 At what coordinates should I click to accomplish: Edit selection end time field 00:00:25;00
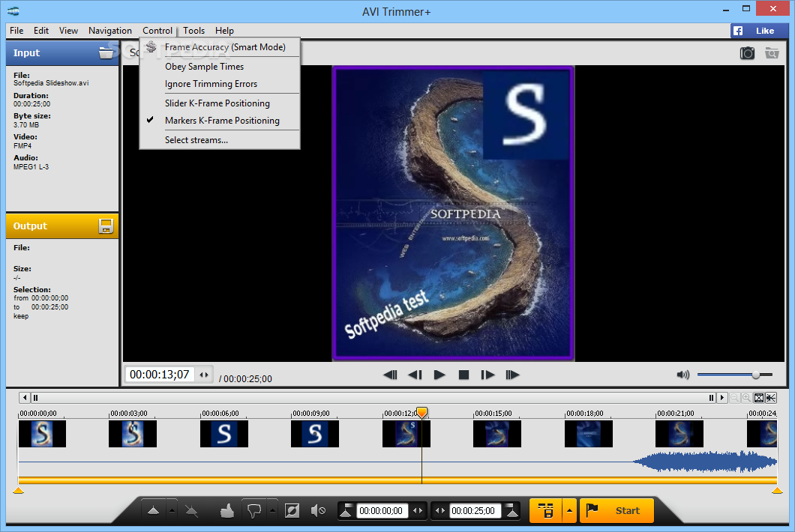pos(475,511)
